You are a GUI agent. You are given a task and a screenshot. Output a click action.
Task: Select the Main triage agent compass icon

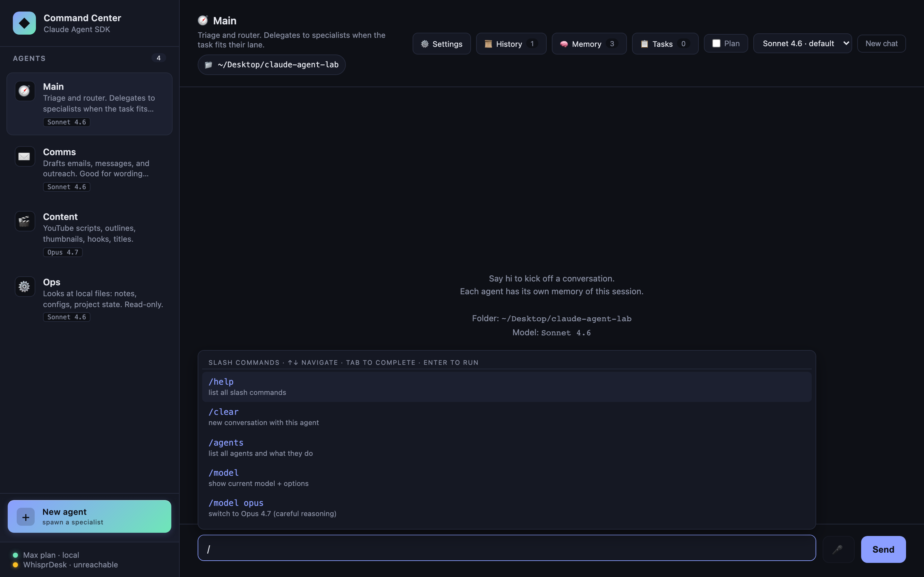[x=24, y=91]
